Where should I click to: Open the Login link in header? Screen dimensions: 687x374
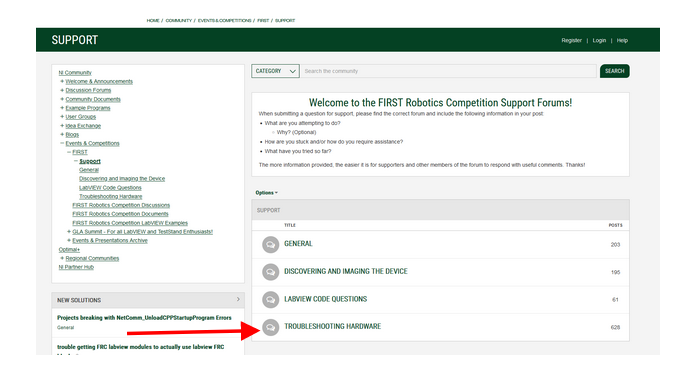coord(599,40)
